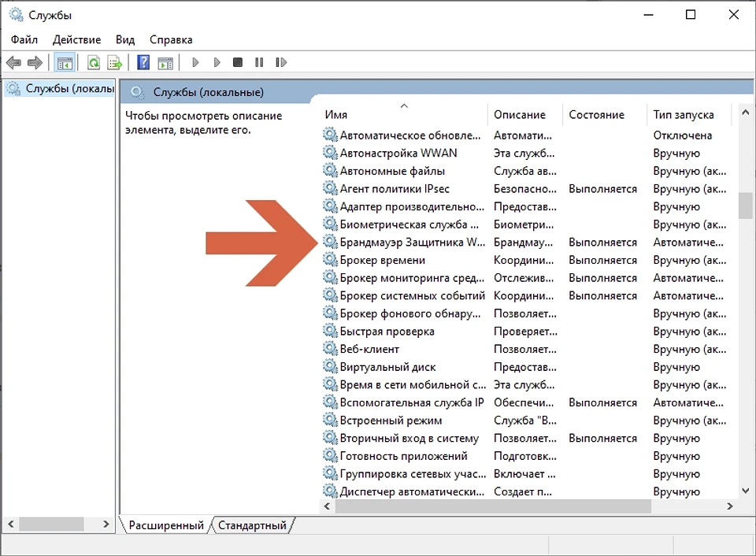The width and height of the screenshot is (756, 556).
Task: Refresh the services list
Action: coord(94,62)
